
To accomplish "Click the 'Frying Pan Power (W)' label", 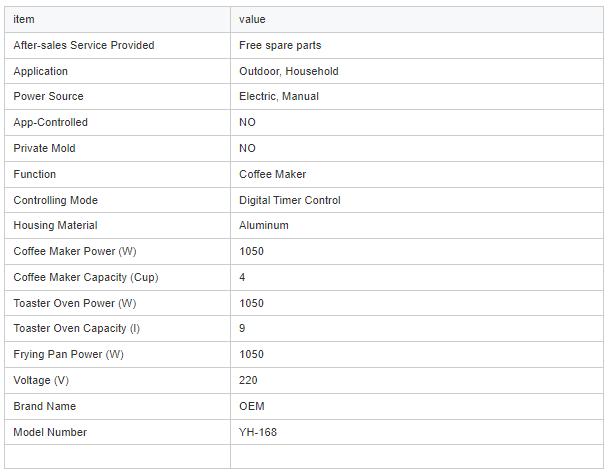I will 68,354.
